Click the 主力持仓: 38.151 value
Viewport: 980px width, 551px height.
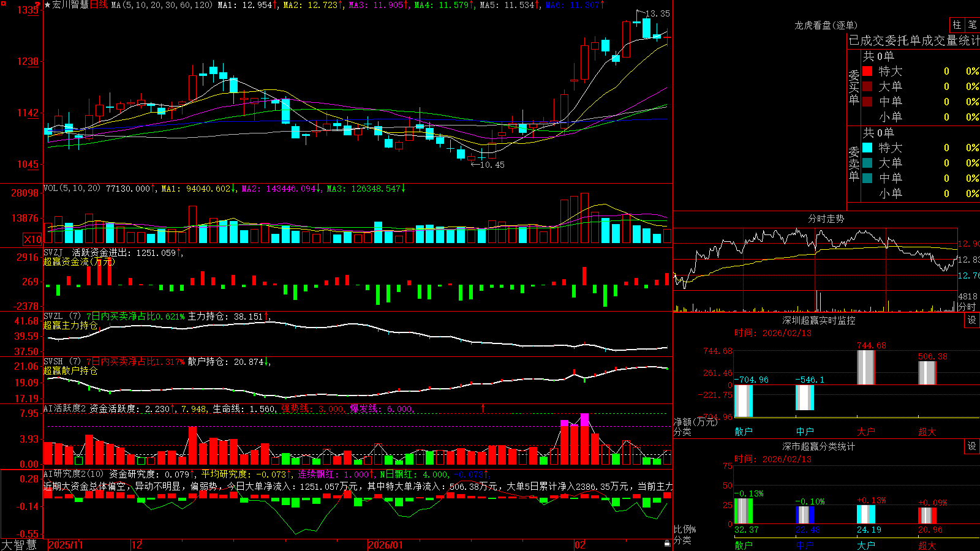pyautogui.click(x=225, y=317)
